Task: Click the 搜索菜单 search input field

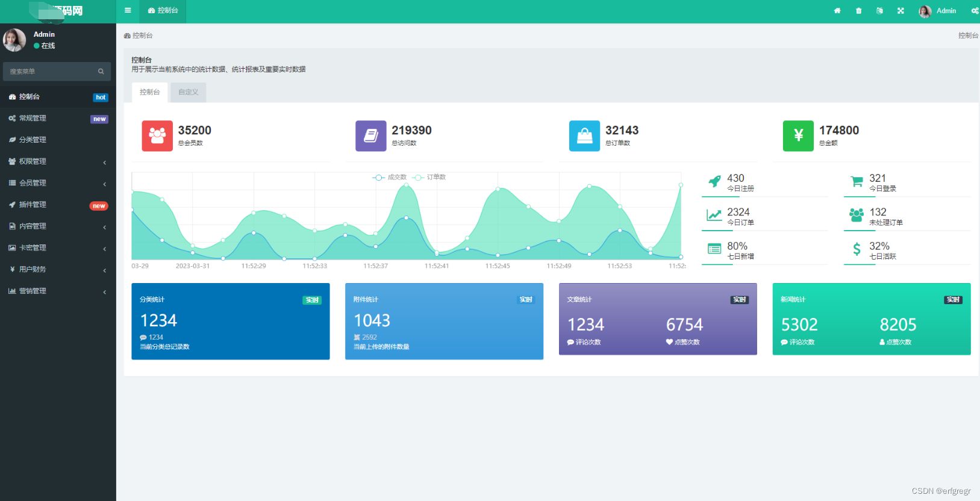Action: tap(51, 72)
